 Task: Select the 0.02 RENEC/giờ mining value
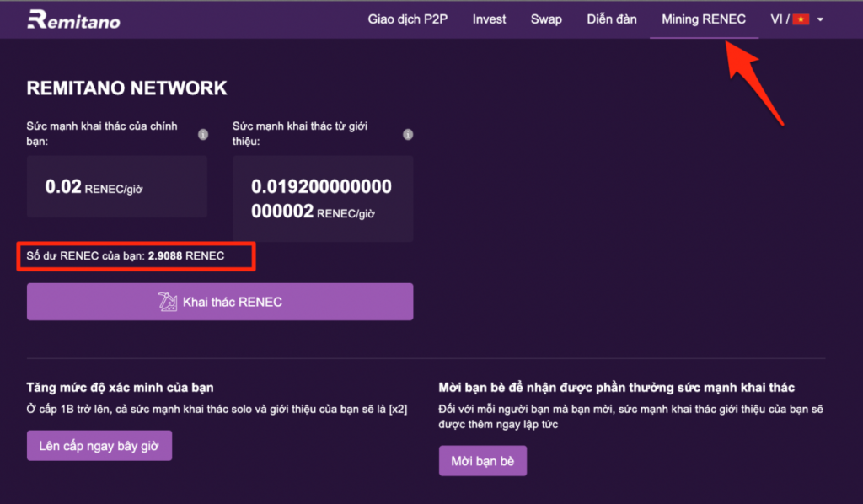tap(94, 187)
